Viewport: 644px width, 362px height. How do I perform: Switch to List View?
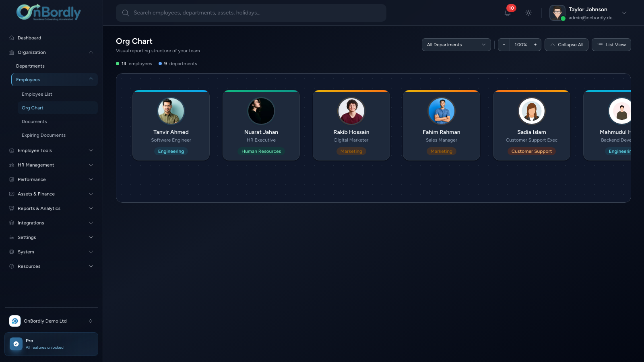[611, 45]
